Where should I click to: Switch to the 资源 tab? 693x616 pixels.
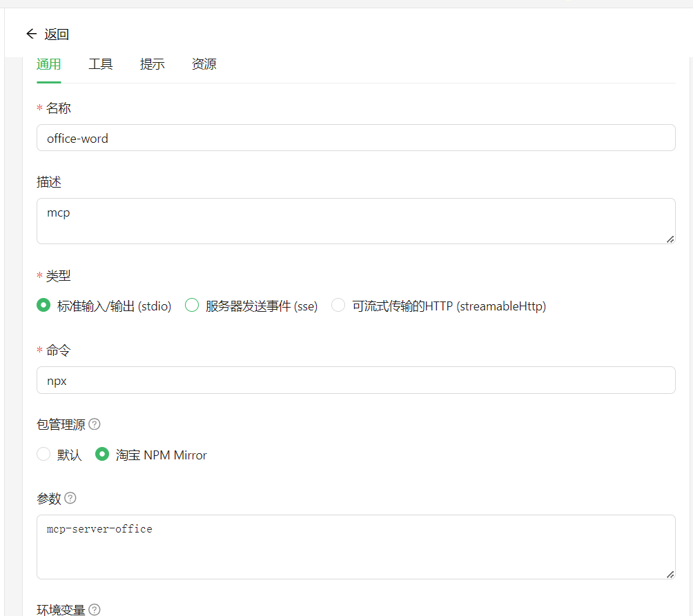point(204,64)
